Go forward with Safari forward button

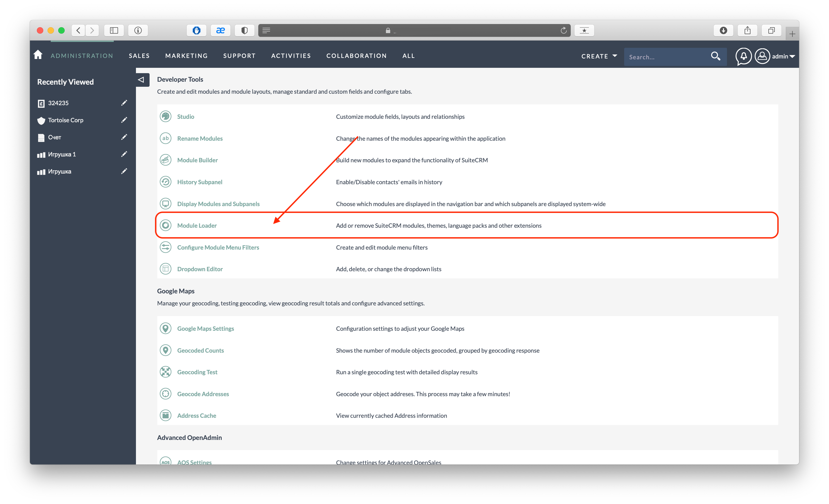coord(92,30)
